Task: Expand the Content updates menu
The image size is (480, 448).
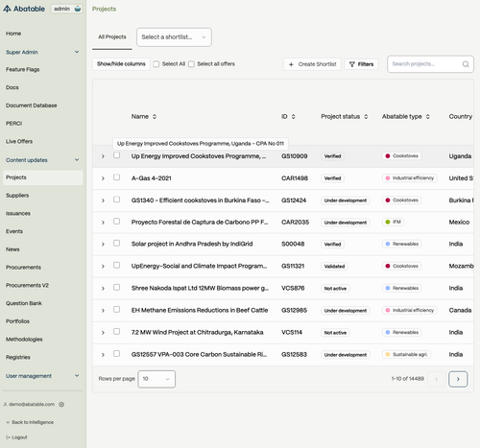Action: click(x=42, y=160)
